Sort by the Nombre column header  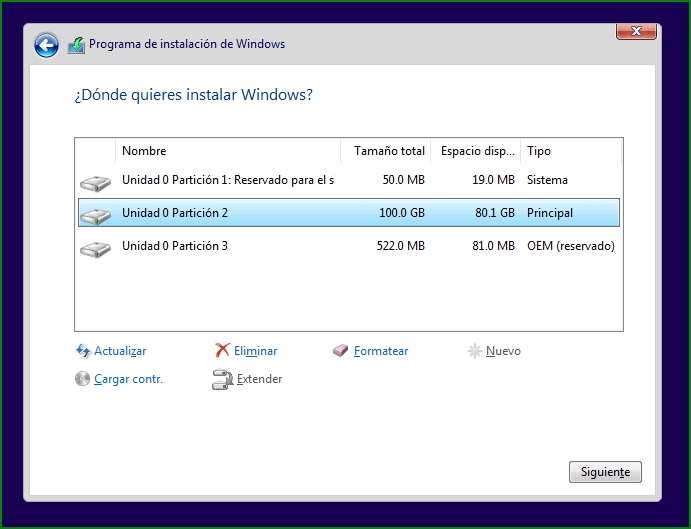(x=228, y=151)
